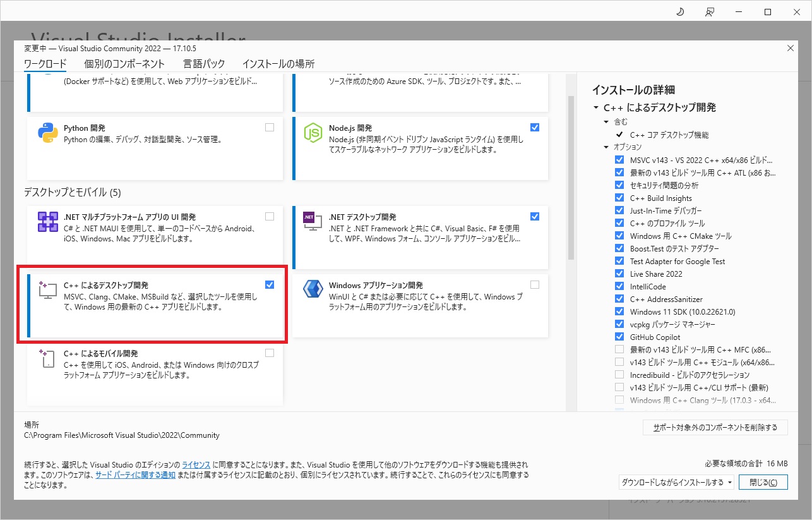Click the Windows application development icon

coord(313,289)
